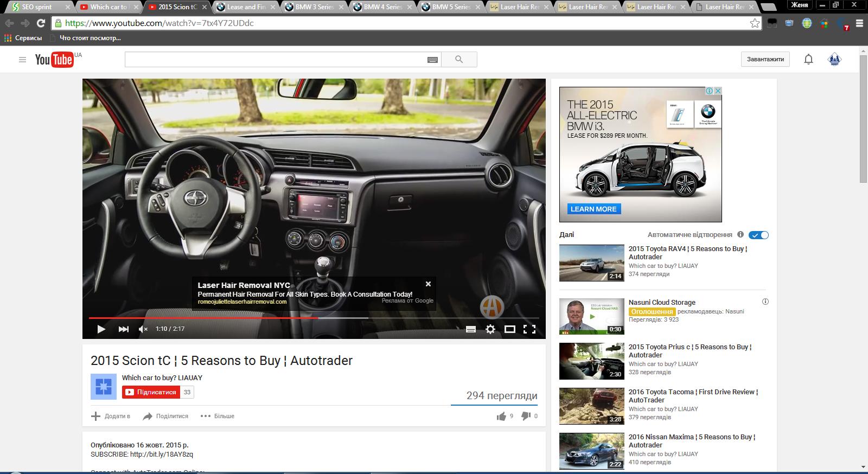This screenshot has height=474, width=868.
Task: Switch player to theater mode
Action: pyautogui.click(x=510, y=329)
